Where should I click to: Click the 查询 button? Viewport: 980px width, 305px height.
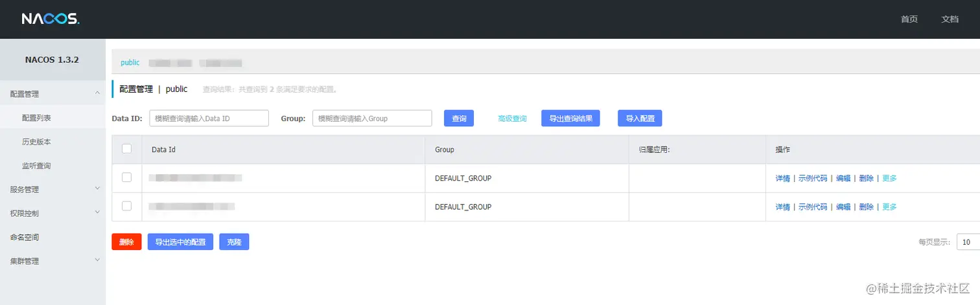(459, 119)
